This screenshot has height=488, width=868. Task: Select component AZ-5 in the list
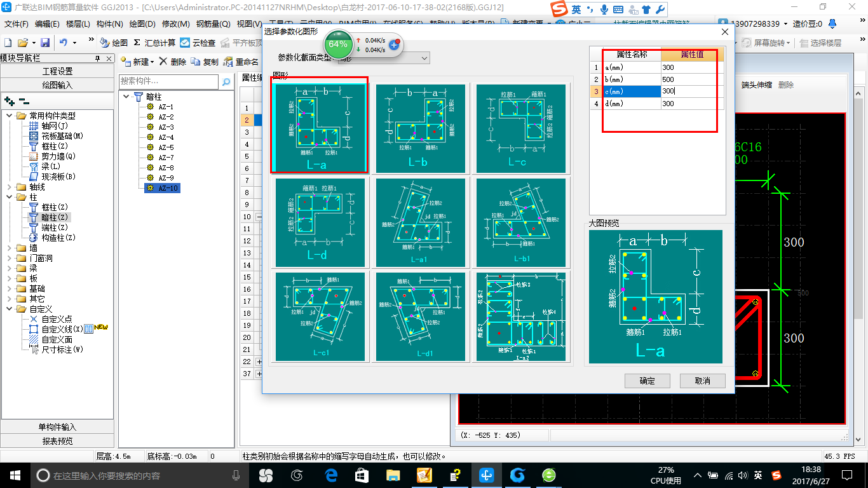pyautogui.click(x=166, y=147)
